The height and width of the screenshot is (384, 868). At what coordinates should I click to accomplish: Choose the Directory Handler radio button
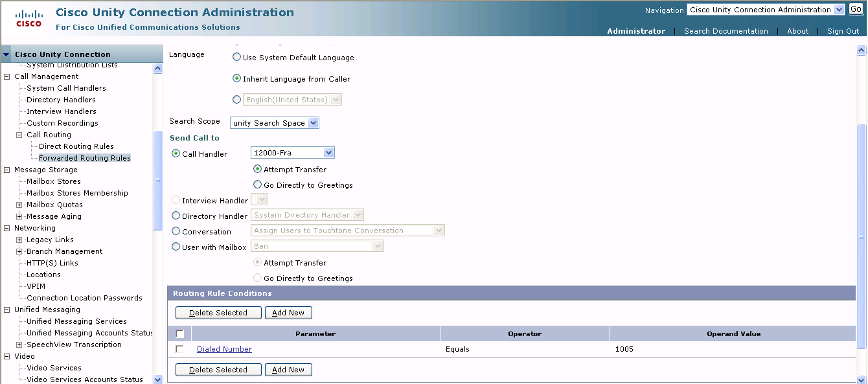[176, 216]
